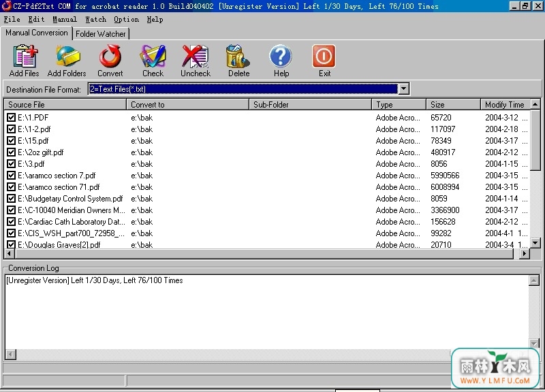Click the file list scroll-up arrow
Screen dimensions: 545x392
(x=535, y=104)
